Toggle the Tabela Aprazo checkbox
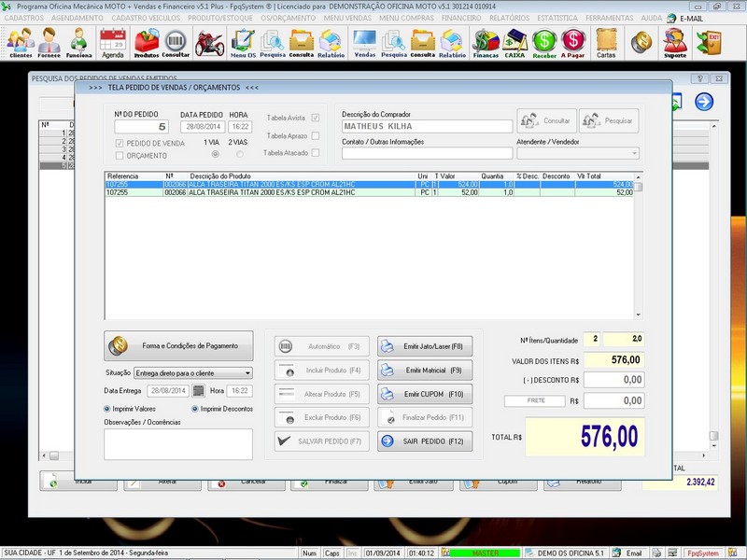The image size is (747, 560). [316, 135]
